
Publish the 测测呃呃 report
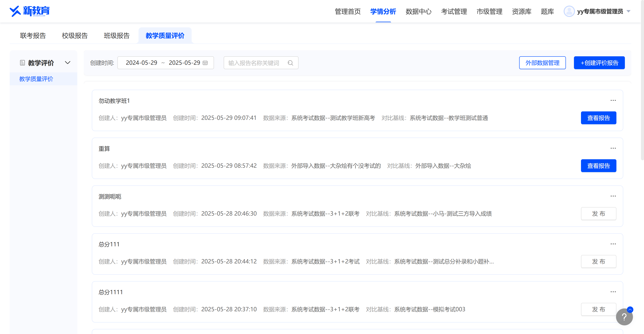click(599, 214)
